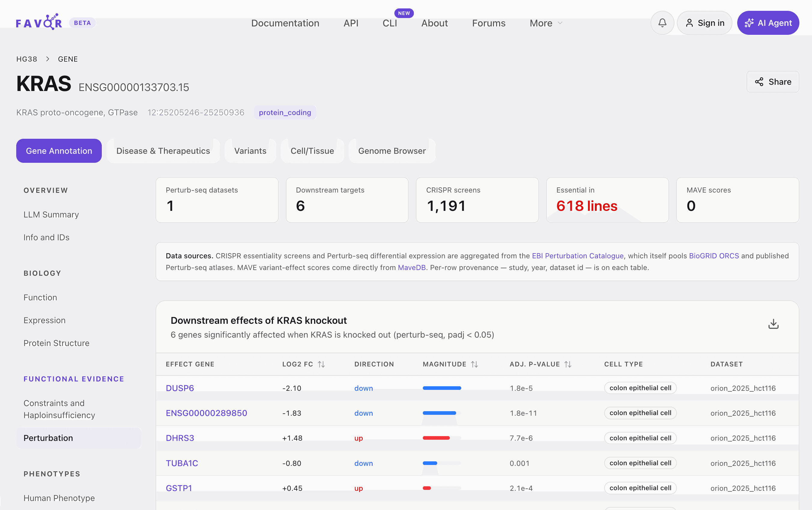
Task: Click the ENSG00000133703.15 identifier
Action: (134, 87)
